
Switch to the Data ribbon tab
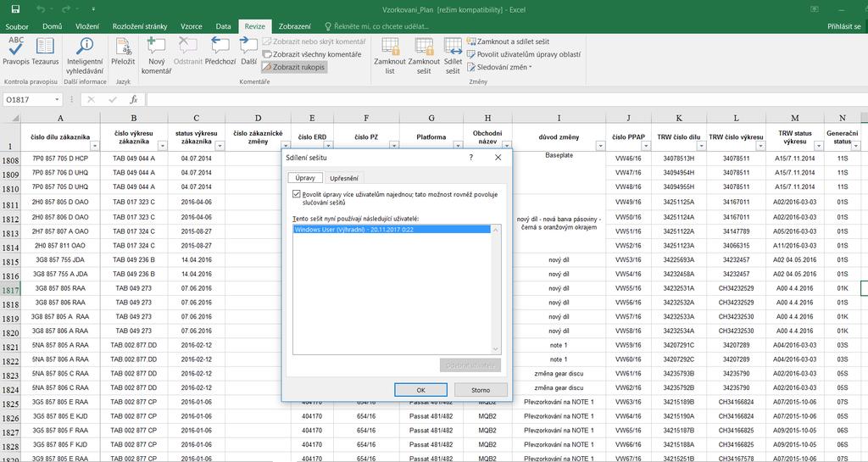[224, 26]
